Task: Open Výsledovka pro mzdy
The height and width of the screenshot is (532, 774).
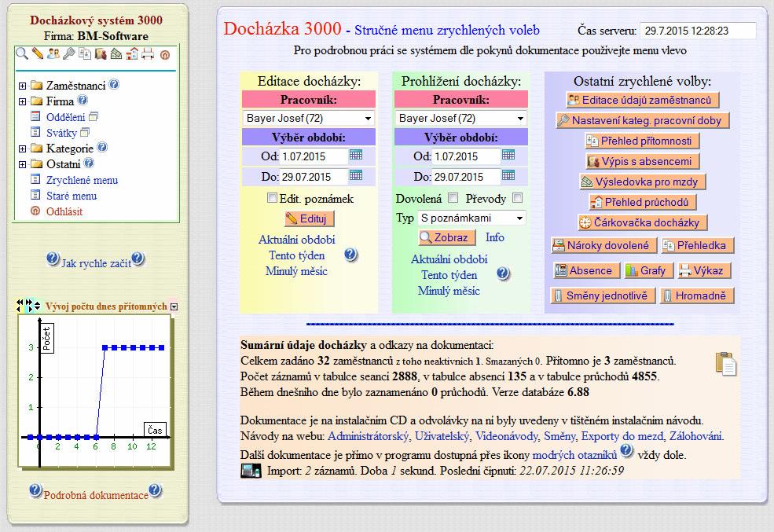Action: click(642, 182)
